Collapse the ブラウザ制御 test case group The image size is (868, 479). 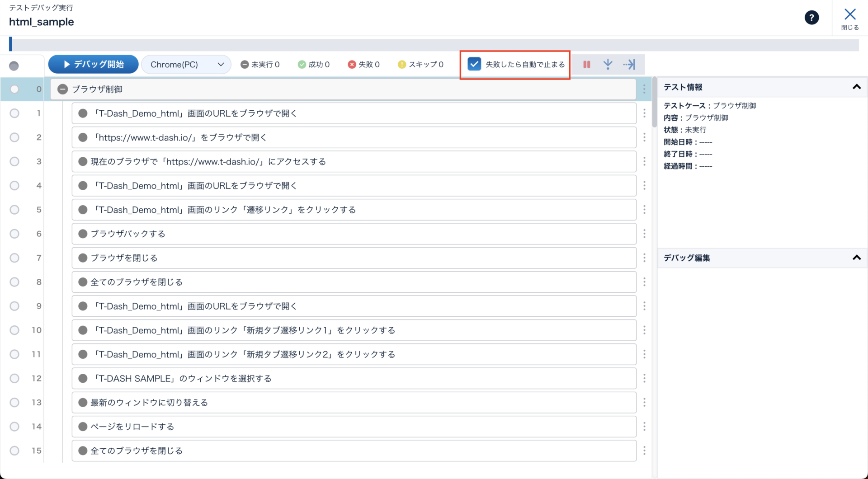pos(63,89)
